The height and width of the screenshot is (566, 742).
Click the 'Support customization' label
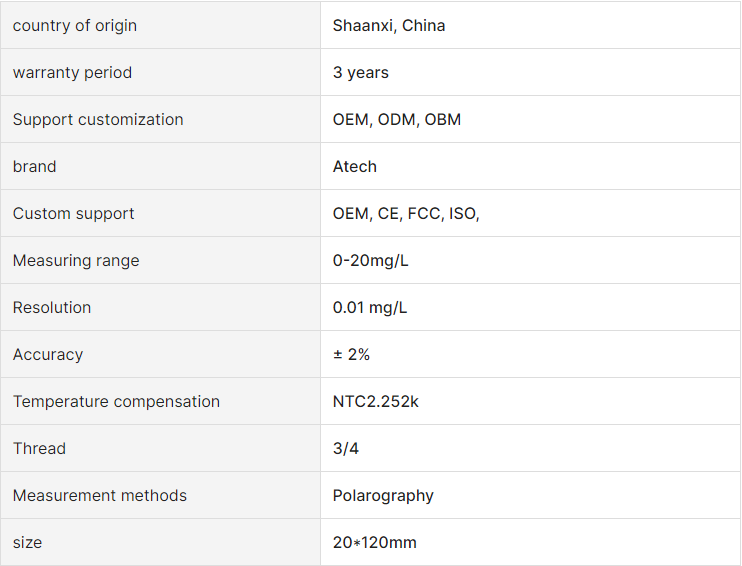coord(98,119)
